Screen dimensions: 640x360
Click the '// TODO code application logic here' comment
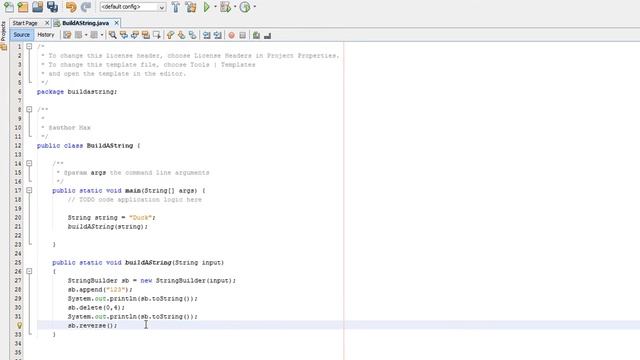pyautogui.click(x=135, y=200)
